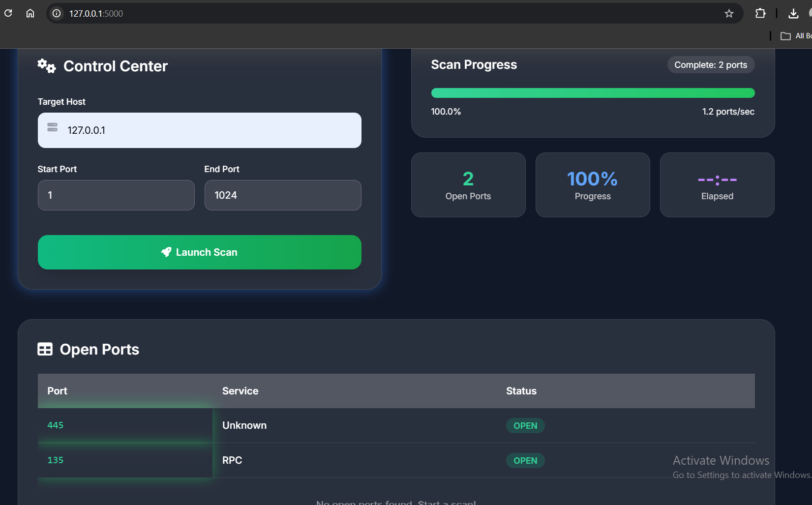Image resolution: width=812 pixels, height=505 pixels.
Task: Reload the page with the refresh icon
Action: [8, 13]
